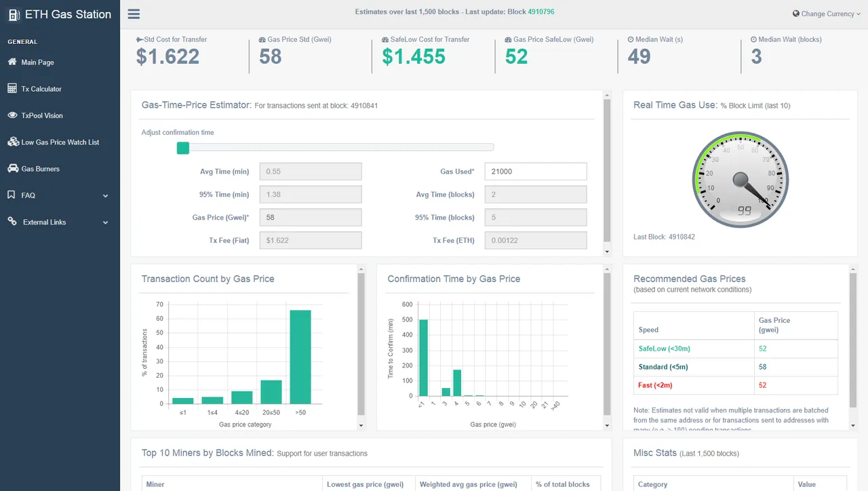Click the SafeLow (<30m) row label
Screen dimensions: 868x491
click(665, 349)
